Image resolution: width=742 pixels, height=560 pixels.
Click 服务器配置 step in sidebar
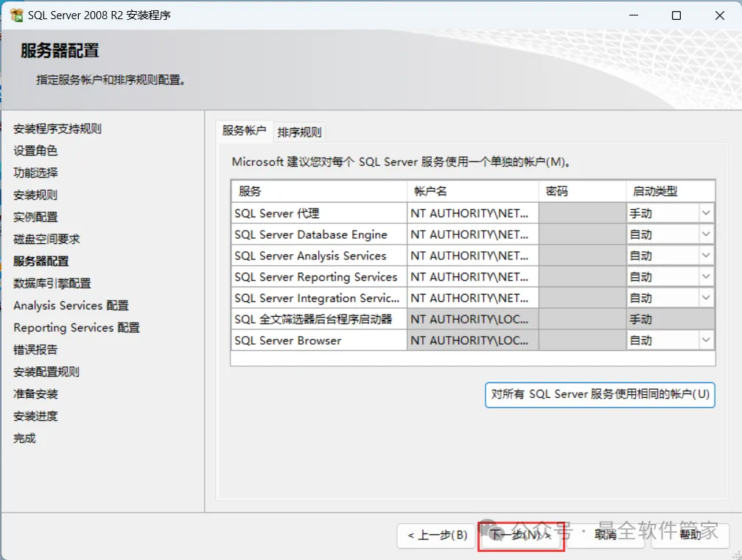[41, 262]
